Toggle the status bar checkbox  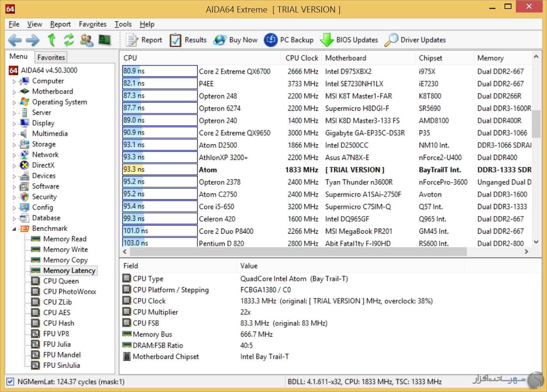click(x=11, y=382)
